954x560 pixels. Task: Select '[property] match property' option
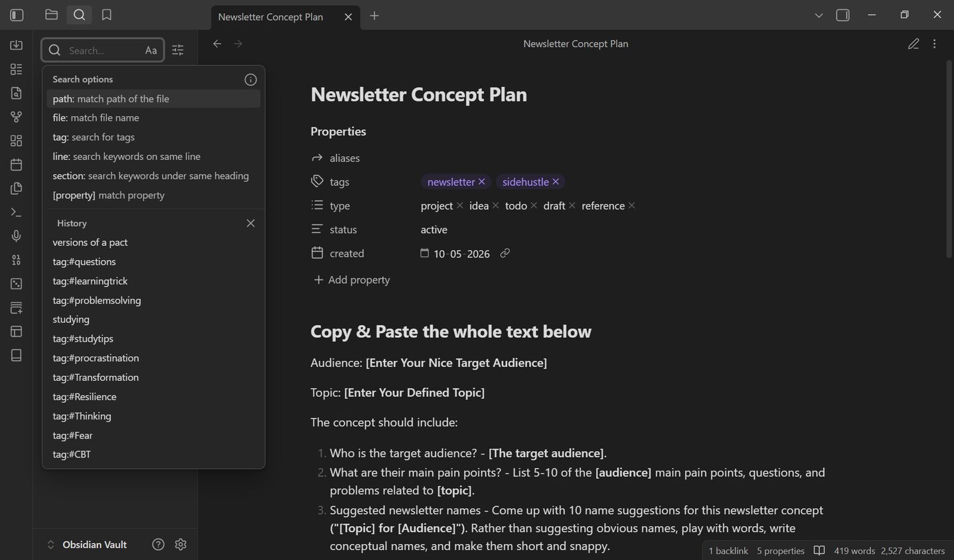[x=153, y=195]
